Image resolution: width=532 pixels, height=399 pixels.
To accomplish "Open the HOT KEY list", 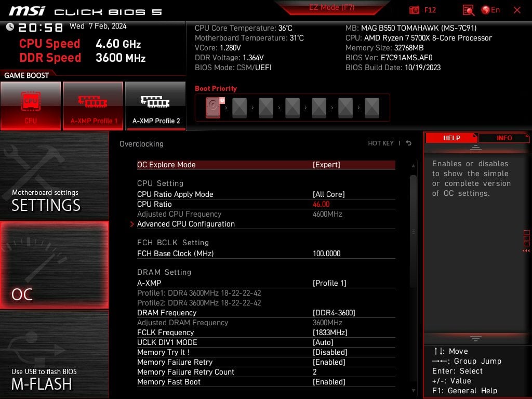I will click(x=381, y=143).
